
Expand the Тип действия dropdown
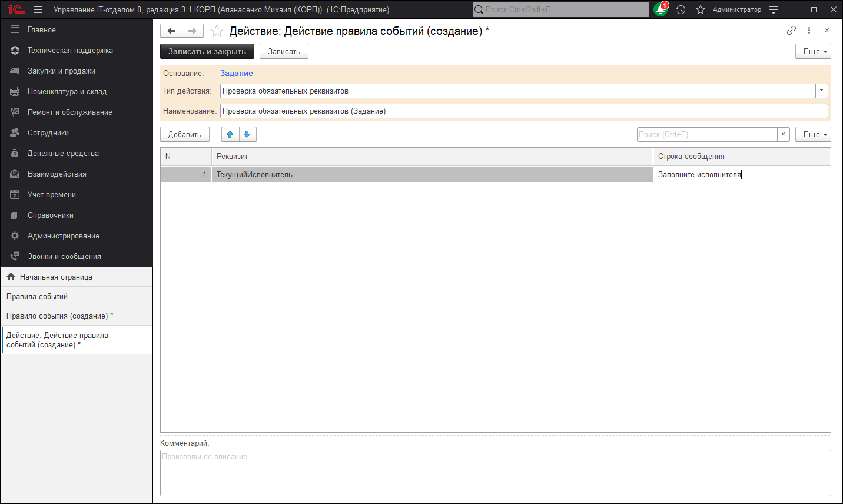click(821, 91)
